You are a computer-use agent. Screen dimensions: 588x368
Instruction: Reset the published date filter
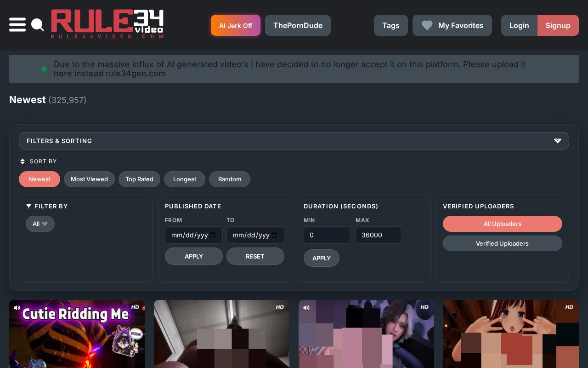255,256
